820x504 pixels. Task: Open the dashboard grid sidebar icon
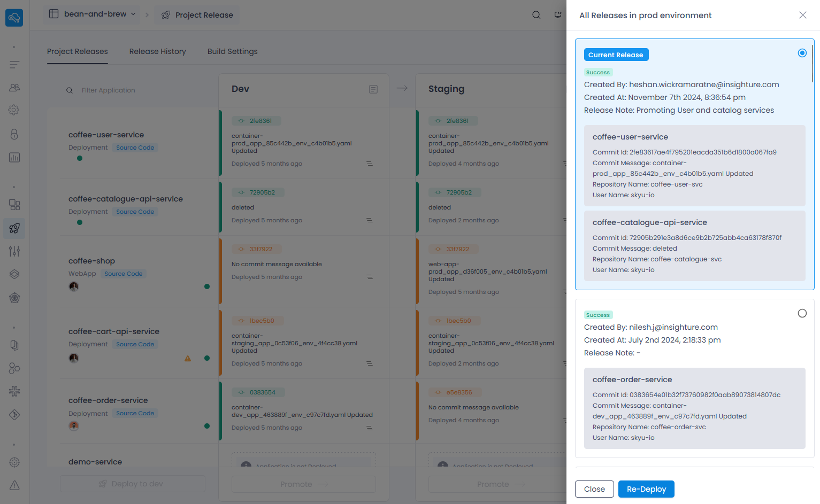[14, 205]
